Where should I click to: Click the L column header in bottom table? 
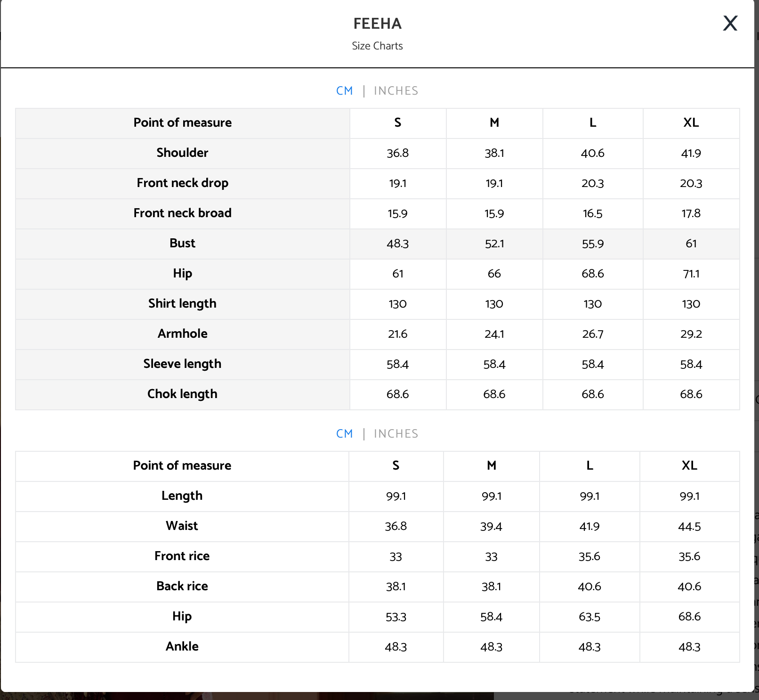pyautogui.click(x=589, y=465)
